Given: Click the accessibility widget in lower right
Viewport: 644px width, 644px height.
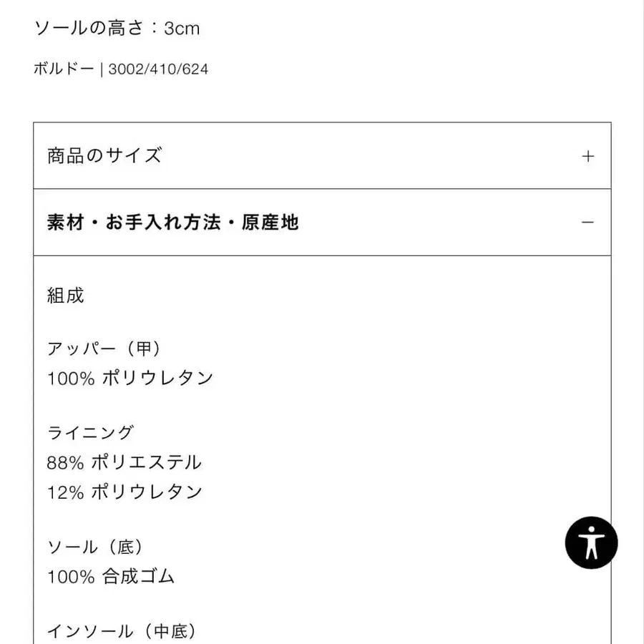Looking at the screenshot, I should 592,542.
